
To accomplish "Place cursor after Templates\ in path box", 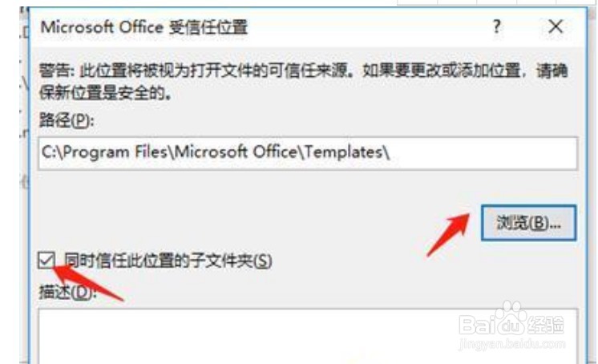I will [391, 152].
